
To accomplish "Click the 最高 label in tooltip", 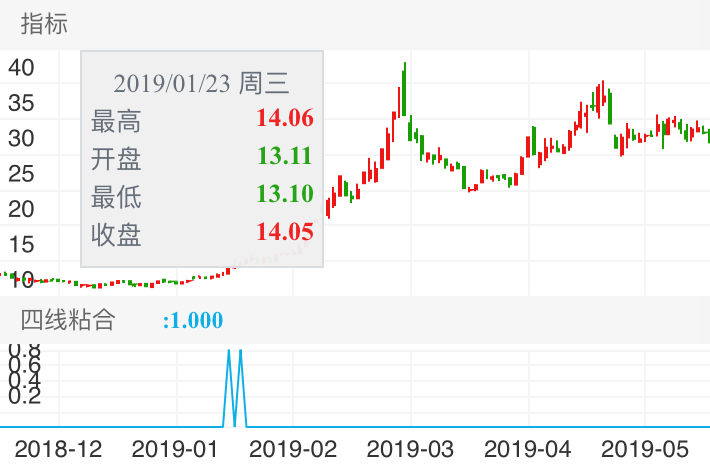I will pos(116,121).
